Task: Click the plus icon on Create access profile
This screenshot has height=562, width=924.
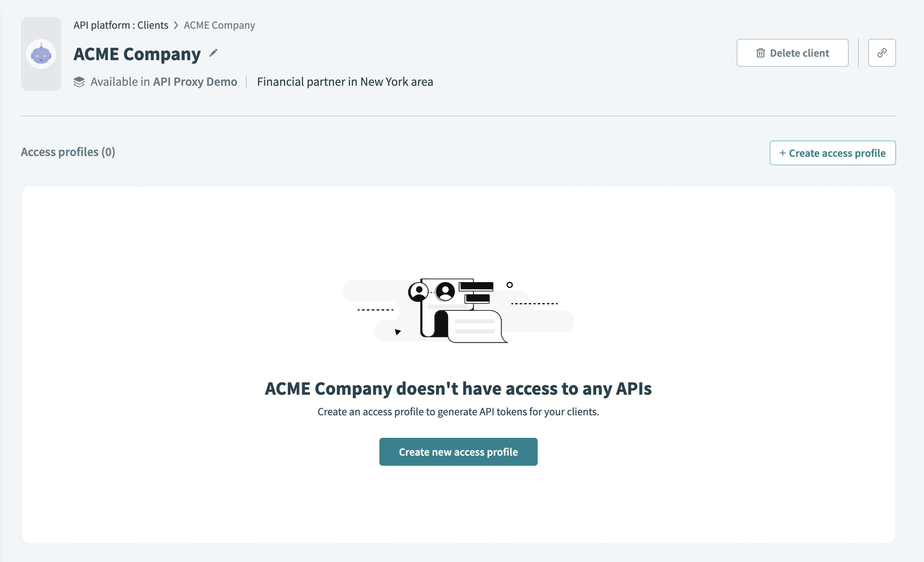Action: [x=782, y=153]
